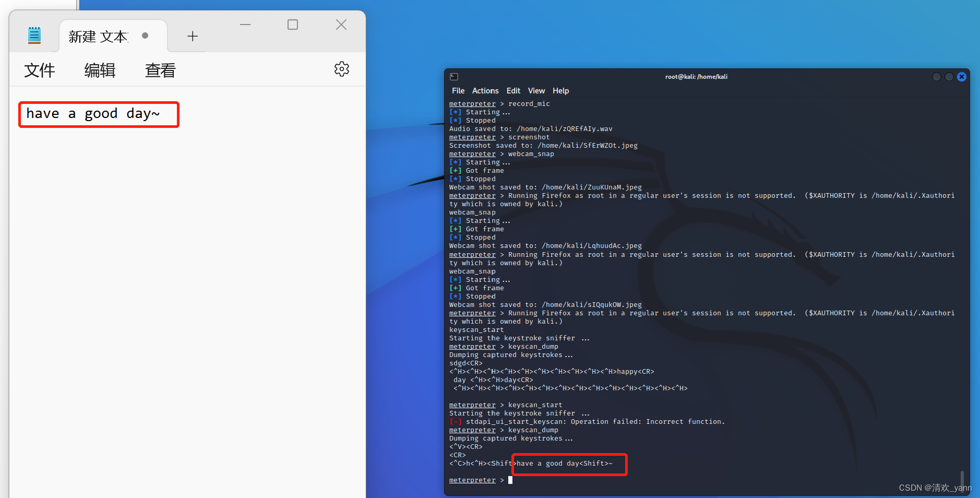Click the 'meterpreter > screenshot' command line
980x498 pixels.
pos(499,137)
